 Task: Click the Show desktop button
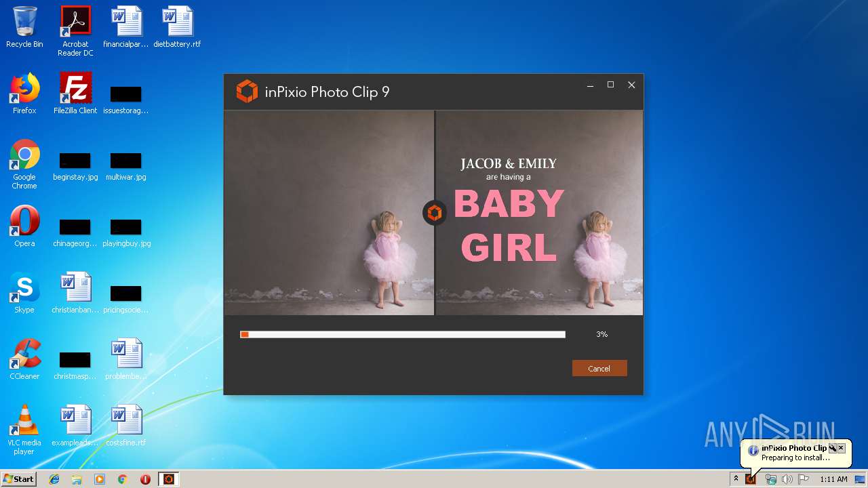click(x=860, y=479)
